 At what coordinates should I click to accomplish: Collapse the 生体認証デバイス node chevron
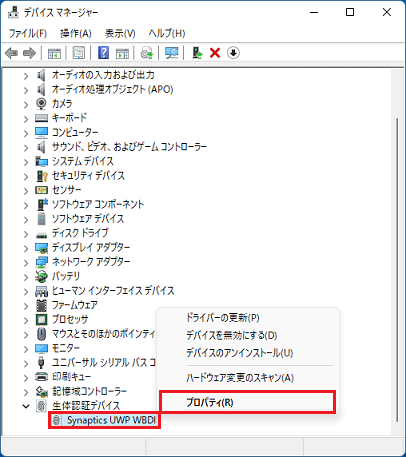(26, 406)
